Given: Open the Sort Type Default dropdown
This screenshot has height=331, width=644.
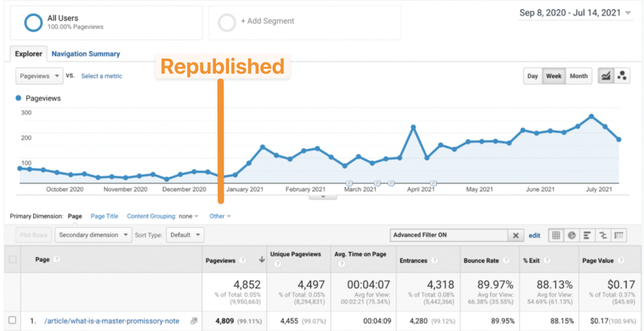Looking at the screenshot, I should [185, 235].
